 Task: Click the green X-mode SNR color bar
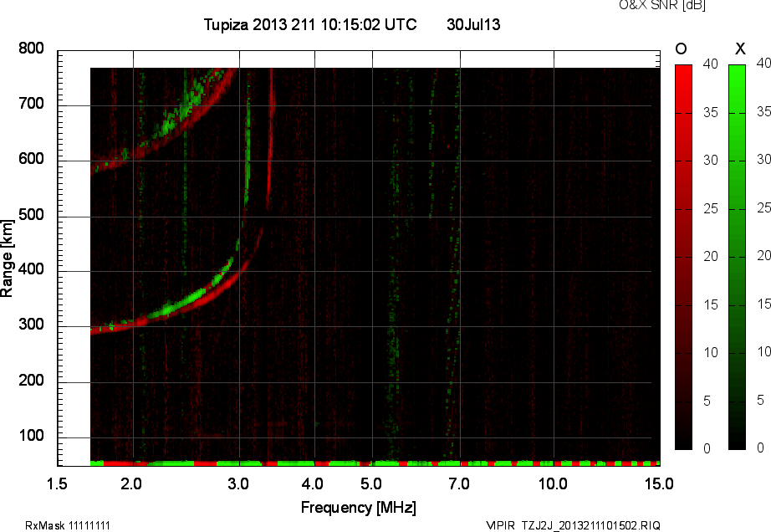(737, 256)
